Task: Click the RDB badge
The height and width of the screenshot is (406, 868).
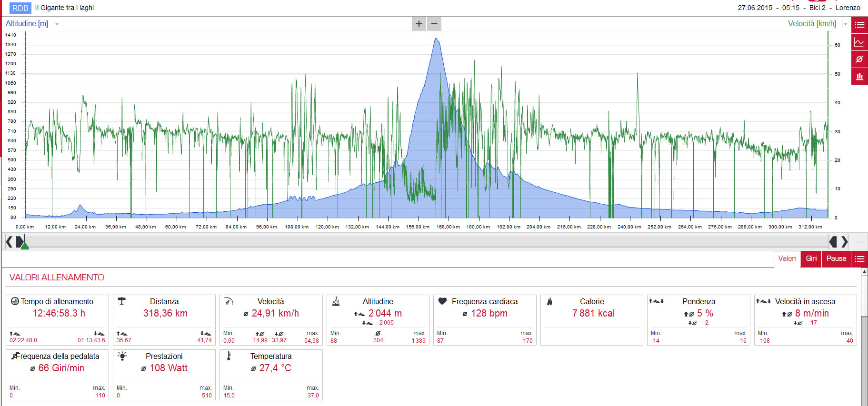Action: coord(20,8)
